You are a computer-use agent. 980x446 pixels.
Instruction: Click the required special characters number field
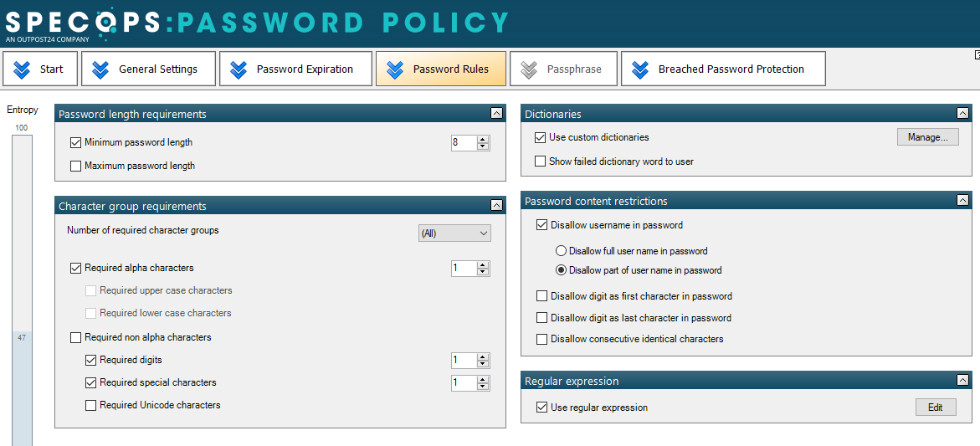pyautogui.click(x=464, y=383)
